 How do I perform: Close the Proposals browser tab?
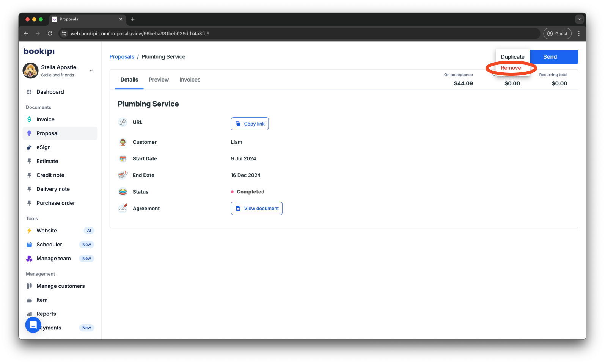(121, 19)
